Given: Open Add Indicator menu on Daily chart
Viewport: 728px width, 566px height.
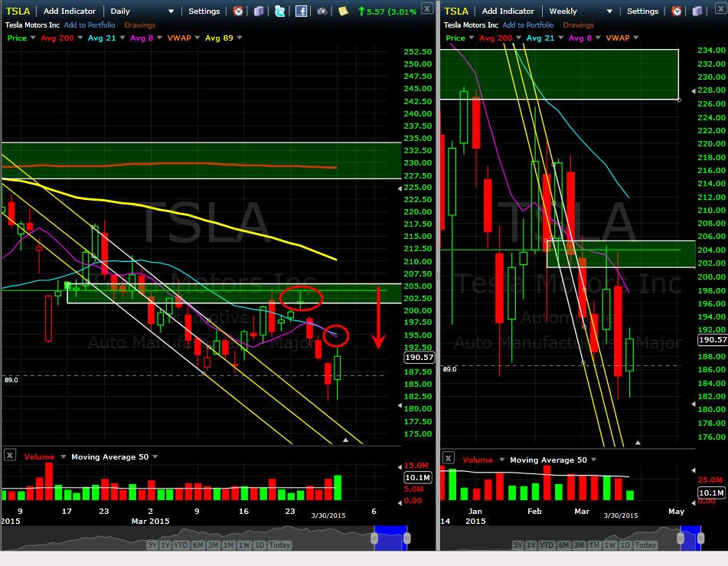Looking at the screenshot, I should point(70,11).
